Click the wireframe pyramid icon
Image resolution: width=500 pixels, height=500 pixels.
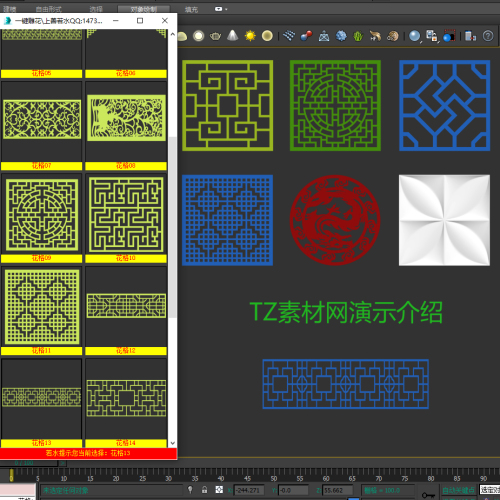coord(324,36)
